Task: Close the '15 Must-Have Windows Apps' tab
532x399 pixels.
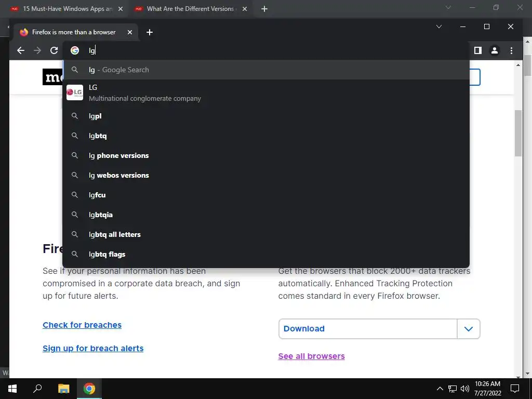Action: (x=121, y=9)
